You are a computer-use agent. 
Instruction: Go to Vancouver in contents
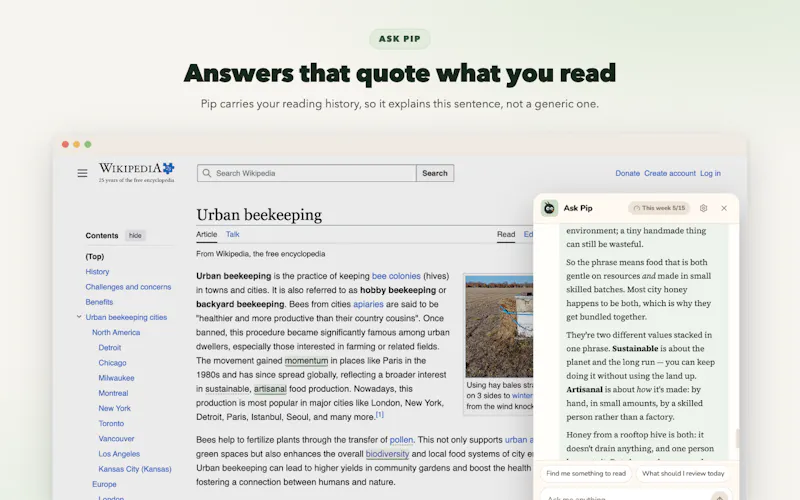(116, 438)
